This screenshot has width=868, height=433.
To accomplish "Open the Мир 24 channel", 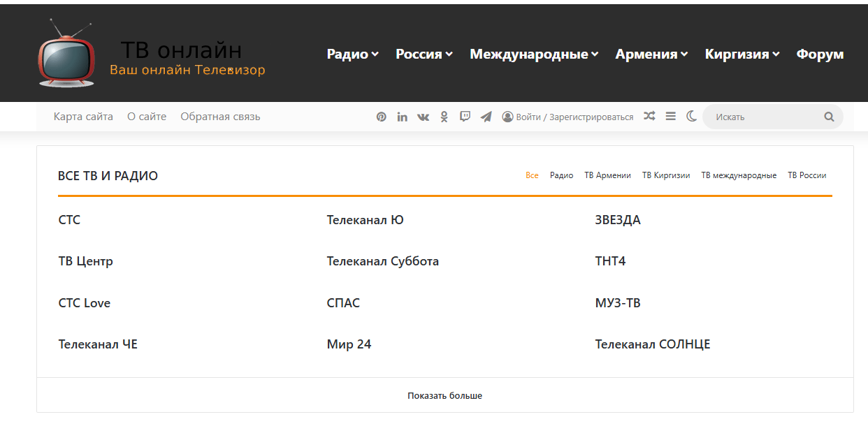I will coord(349,344).
